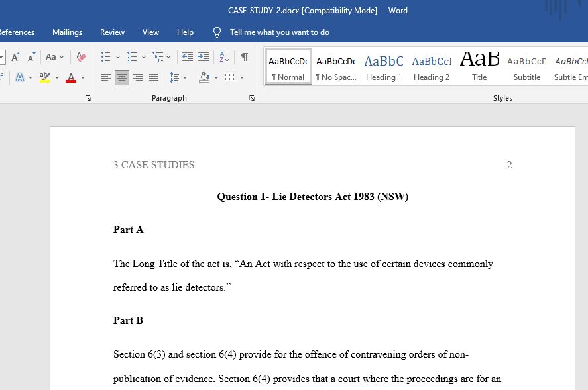588x390 pixels.
Task: Click the paragraph beginning Section 6(3)
Action: pyautogui.click(x=307, y=366)
